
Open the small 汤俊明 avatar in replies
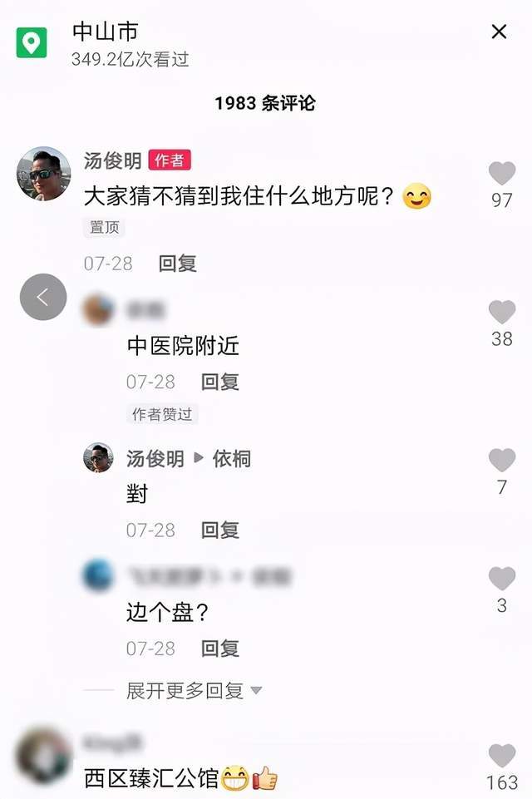click(98, 457)
